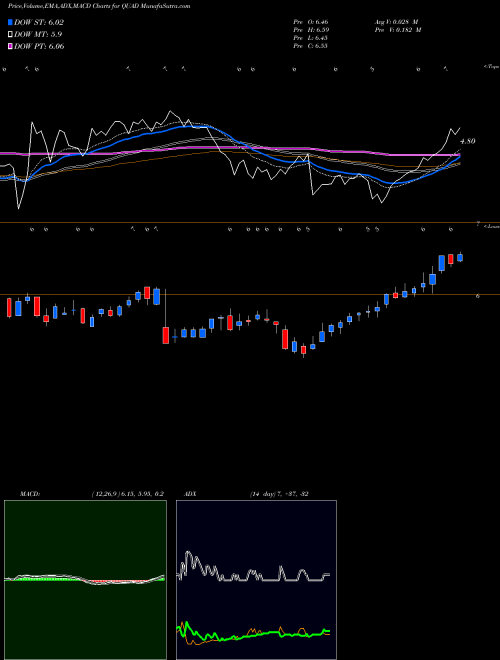Click the 'Pre V: 0.182 M' volume text
Image resolution: width=500 pixels, height=660 pixels.
tap(398, 30)
